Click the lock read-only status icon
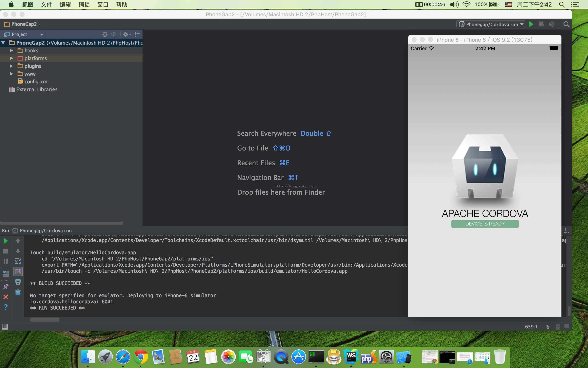 click(x=547, y=327)
